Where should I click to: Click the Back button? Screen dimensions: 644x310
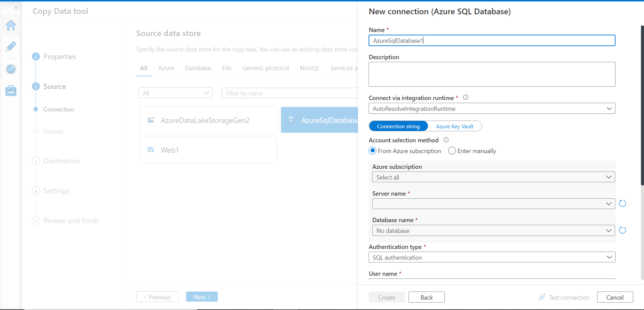click(426, 297)
